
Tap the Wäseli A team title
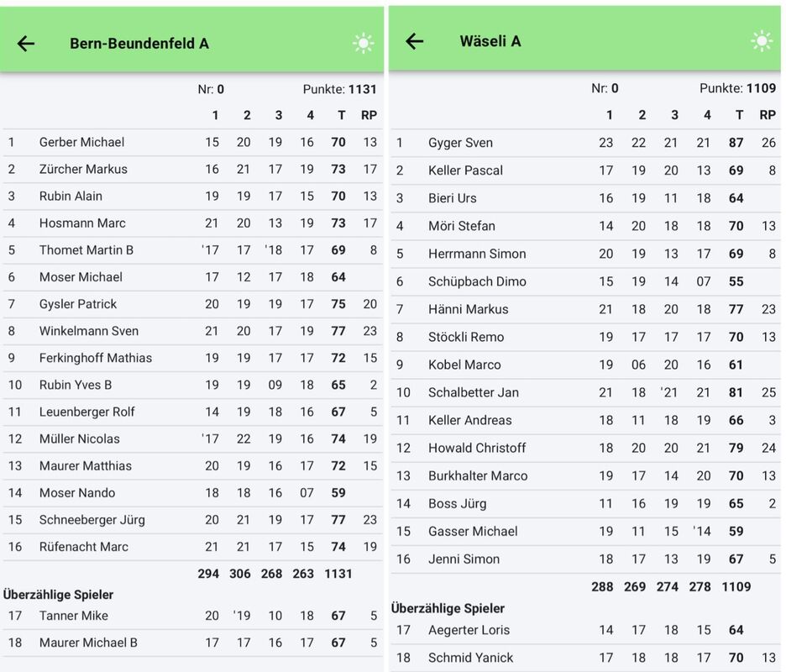click(x=490, y=41)
